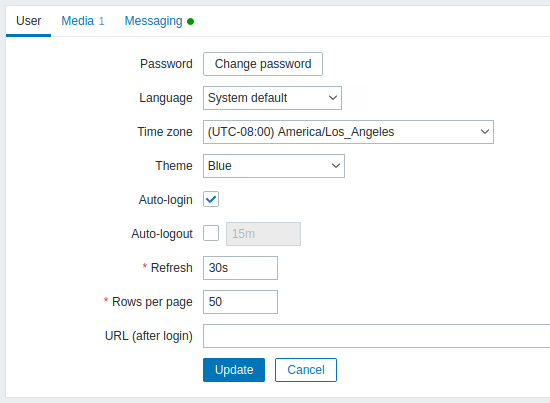Click the chevron arrow in Time zone box
Viewport: 550px width, 403px height.
[x=485, y=132]
